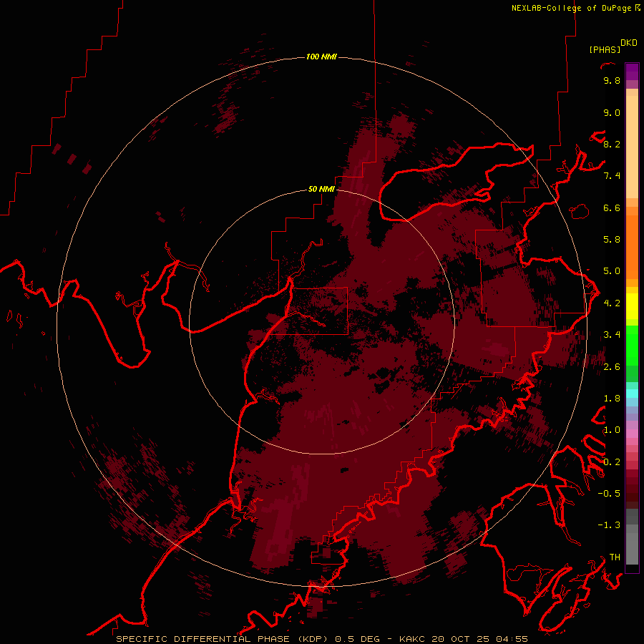Image resolution: width=644 pixels, height=644 pixels.
Task: Click the DKD product code label
Action: click(x=629, y=43)
